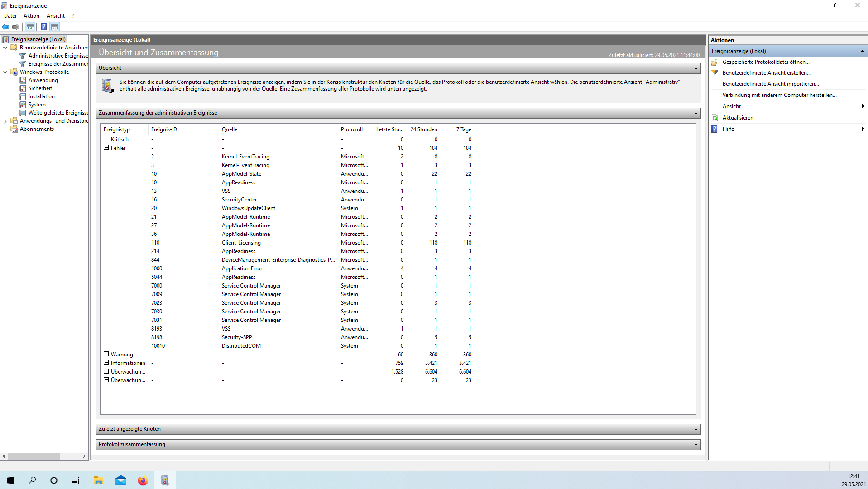Select Ereignisse der Zusammenfassung filter icon

[23, 64]
